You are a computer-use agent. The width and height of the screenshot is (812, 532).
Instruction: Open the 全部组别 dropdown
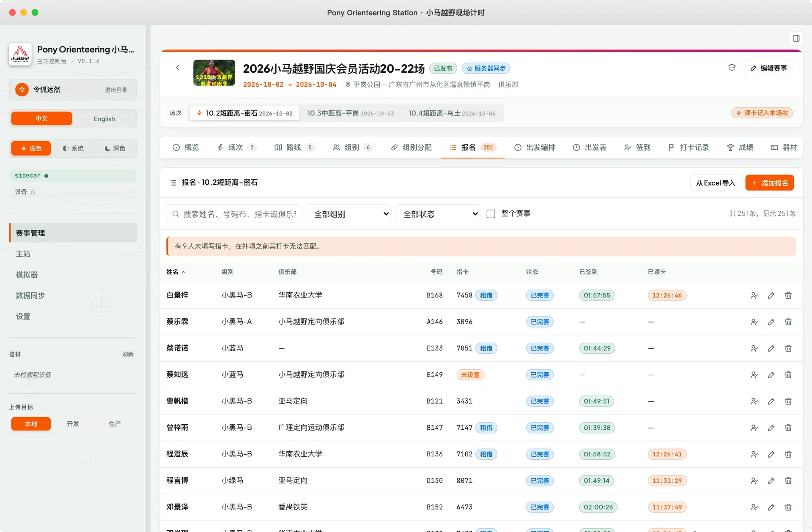tap(348, 214)
